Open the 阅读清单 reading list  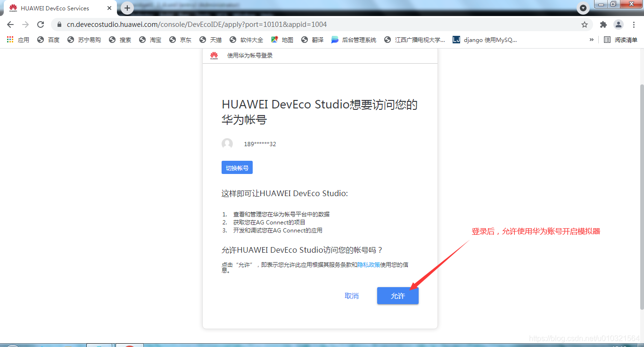click(621, 40)
